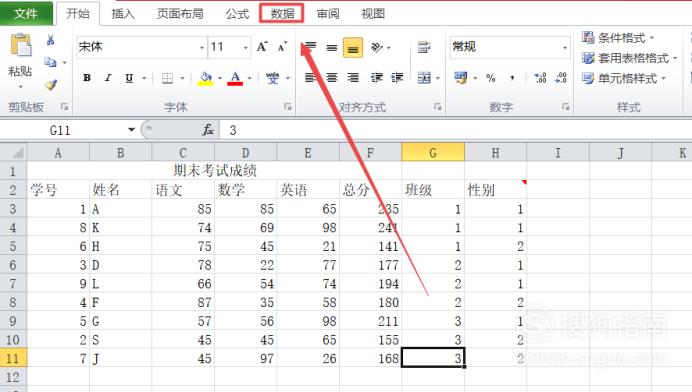Toggle wrap text icon
The height and width of the screenshot is (392, 692).
tap(424, 47)
